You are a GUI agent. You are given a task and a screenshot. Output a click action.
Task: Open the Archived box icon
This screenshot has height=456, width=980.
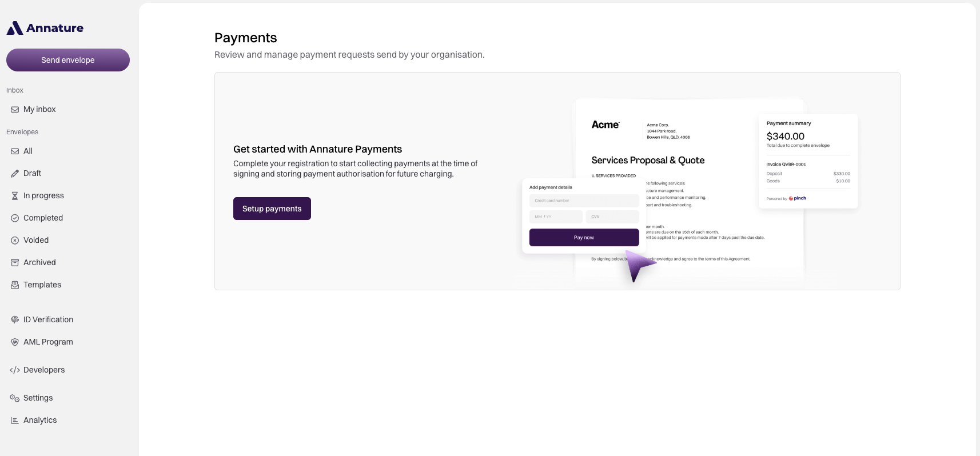(15, 263)
